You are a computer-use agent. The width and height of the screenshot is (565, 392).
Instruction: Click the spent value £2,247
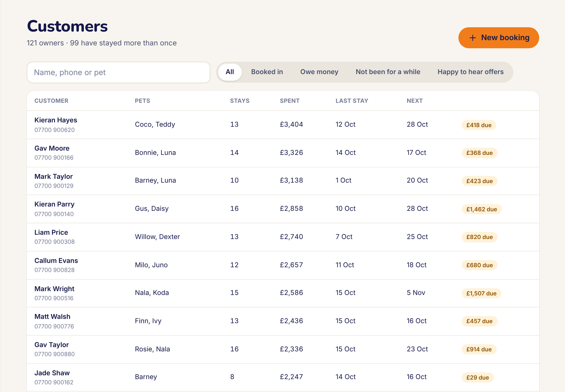tap(291, 377)
